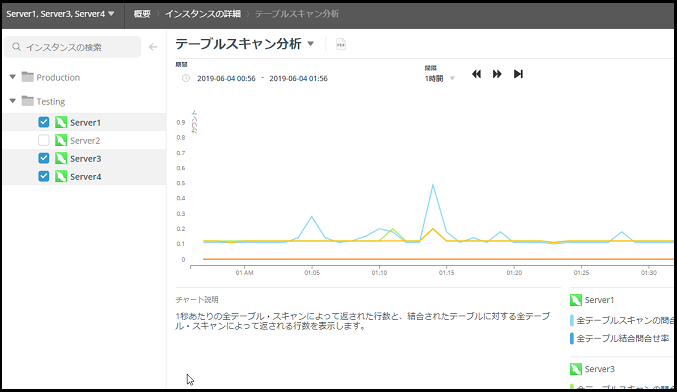Click the 01 AM x-axis tick label
Image resolution: width=677 pixels, height=392 pixels.
coord(244,273)
